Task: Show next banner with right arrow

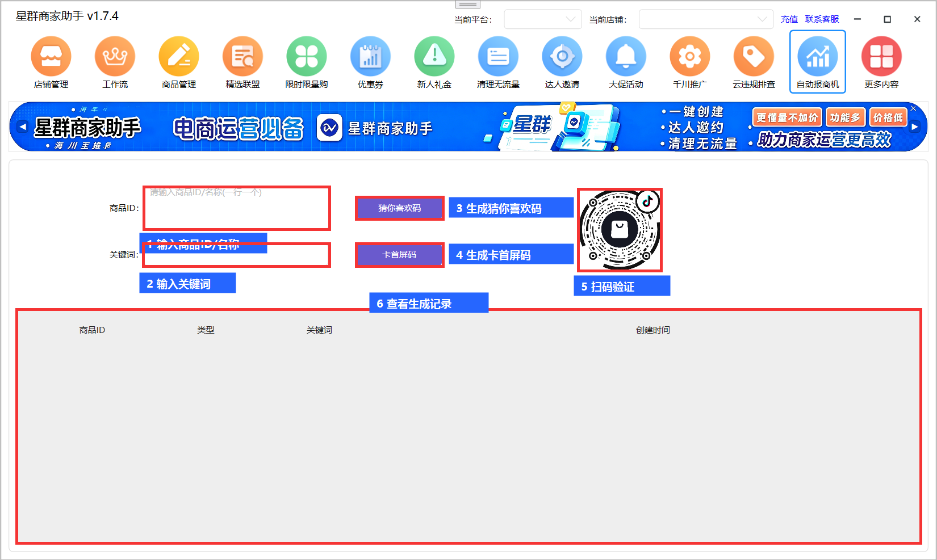Action: click(915, 127)
